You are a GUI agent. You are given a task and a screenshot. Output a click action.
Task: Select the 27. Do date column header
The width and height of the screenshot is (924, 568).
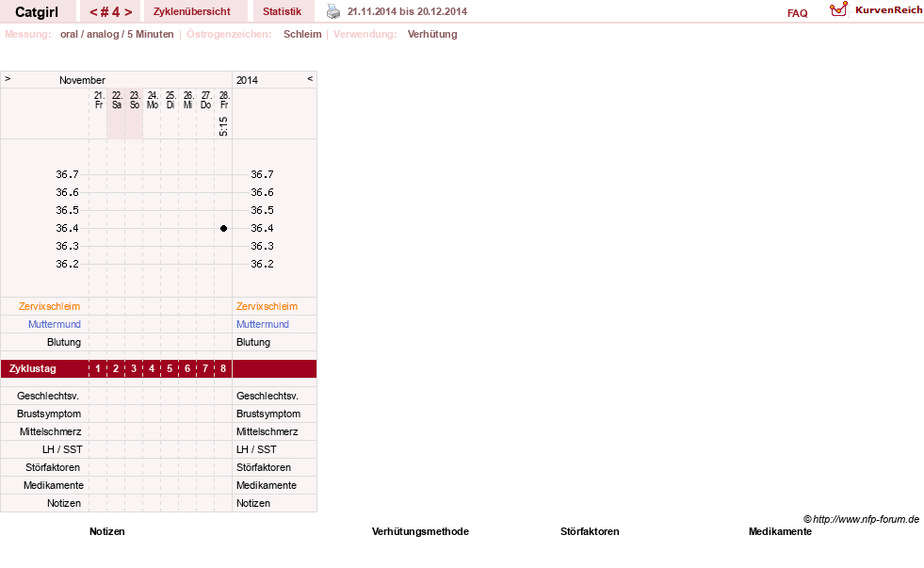tap(205, 100)
